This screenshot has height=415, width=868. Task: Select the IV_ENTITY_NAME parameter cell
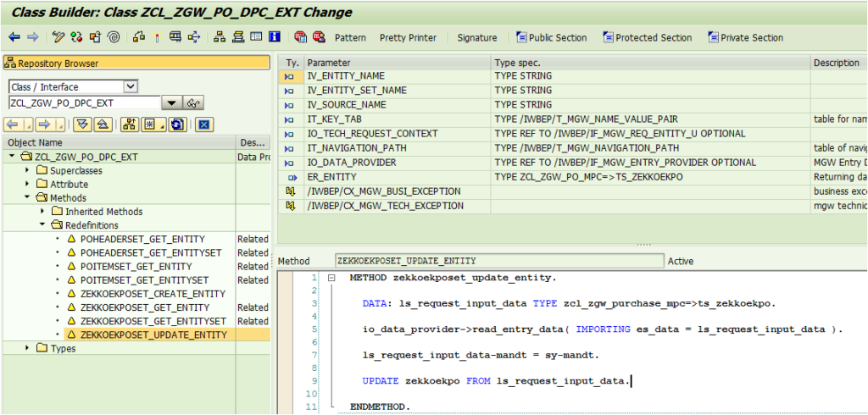coord(398,76)
